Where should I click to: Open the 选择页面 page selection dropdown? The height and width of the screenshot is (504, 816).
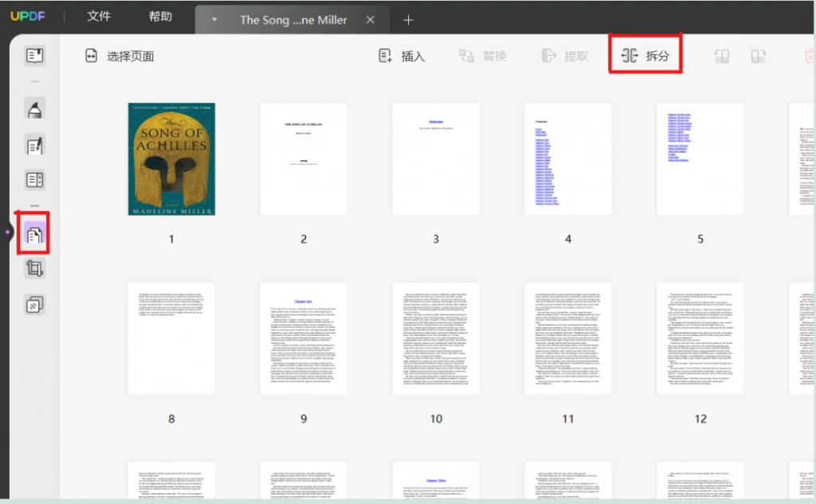pyautogui.click(x=120, y=56)
